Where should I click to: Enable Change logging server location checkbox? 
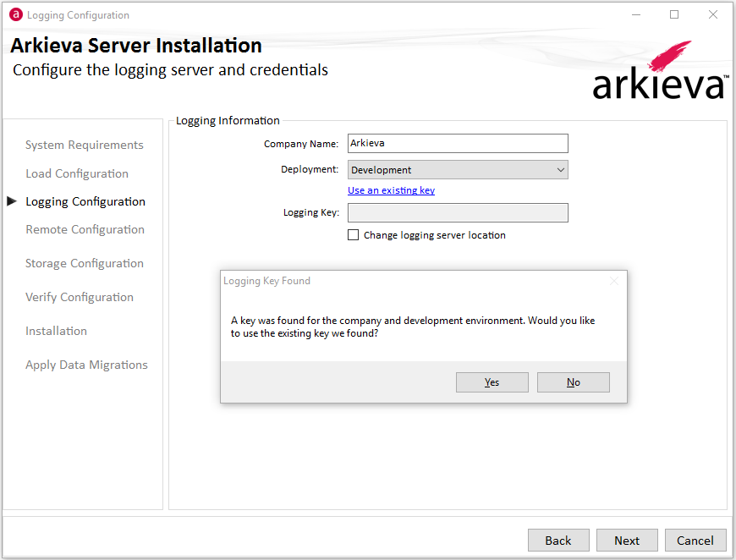point(353,234)
